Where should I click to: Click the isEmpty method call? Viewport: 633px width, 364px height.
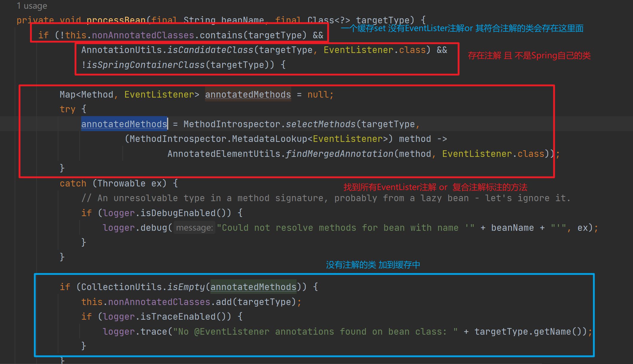tap(186, 287)
